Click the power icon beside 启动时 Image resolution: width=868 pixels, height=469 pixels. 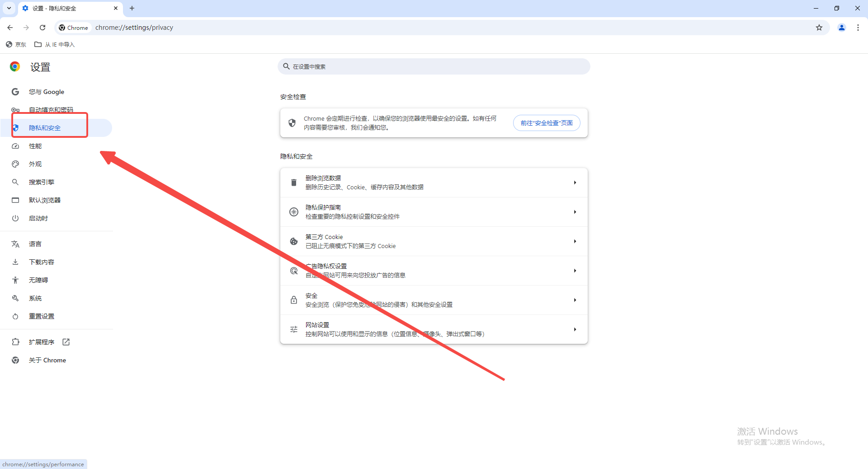(x=15, y=218)
